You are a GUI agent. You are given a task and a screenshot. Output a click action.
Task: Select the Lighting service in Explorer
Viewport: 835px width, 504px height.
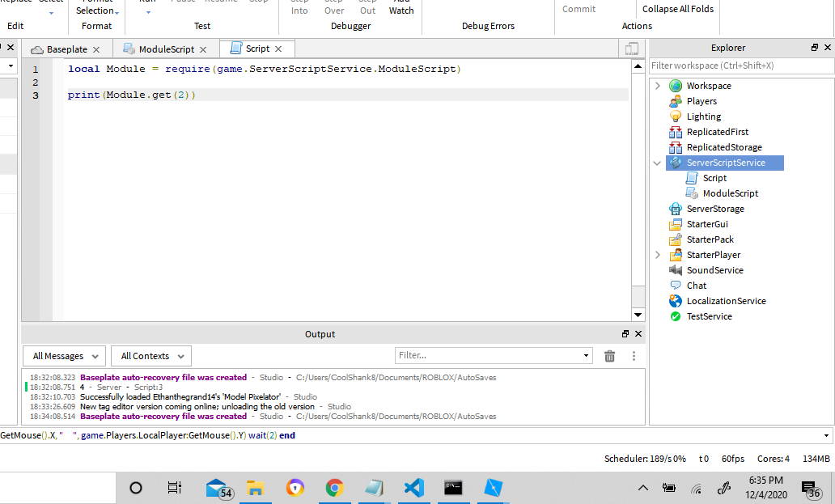click(x=703, y=116)
